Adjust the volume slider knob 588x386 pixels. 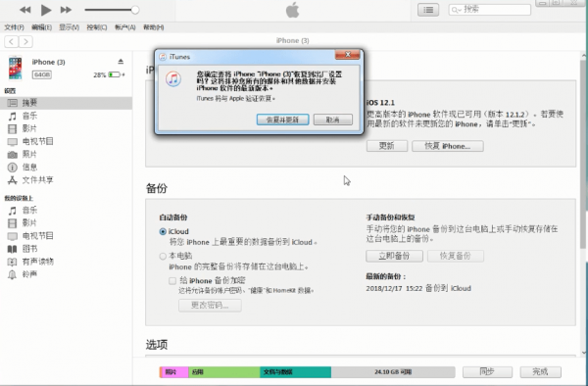coord(135,10)
